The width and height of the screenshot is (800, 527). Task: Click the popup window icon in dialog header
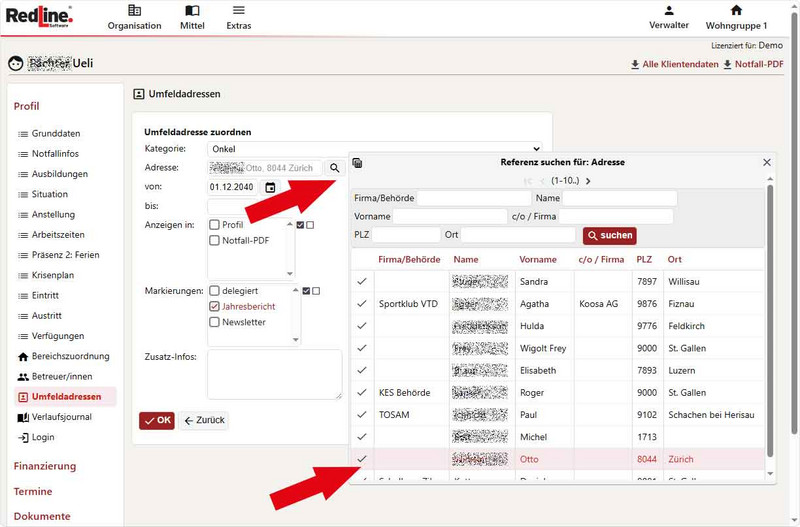pos(358,163)
